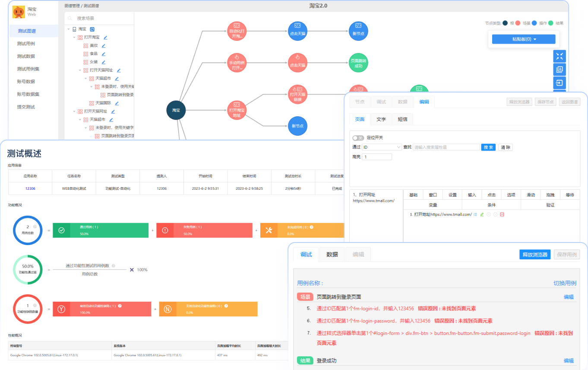This screenshot has height=370, width=588.
Task: Select the 基础 action tab
Action: tap(413, 195)
